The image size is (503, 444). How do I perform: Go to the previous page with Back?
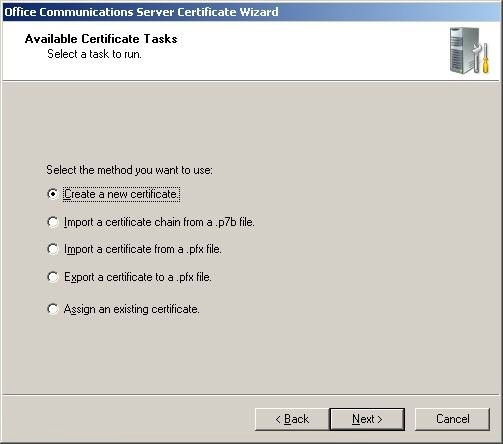(292, 419)
